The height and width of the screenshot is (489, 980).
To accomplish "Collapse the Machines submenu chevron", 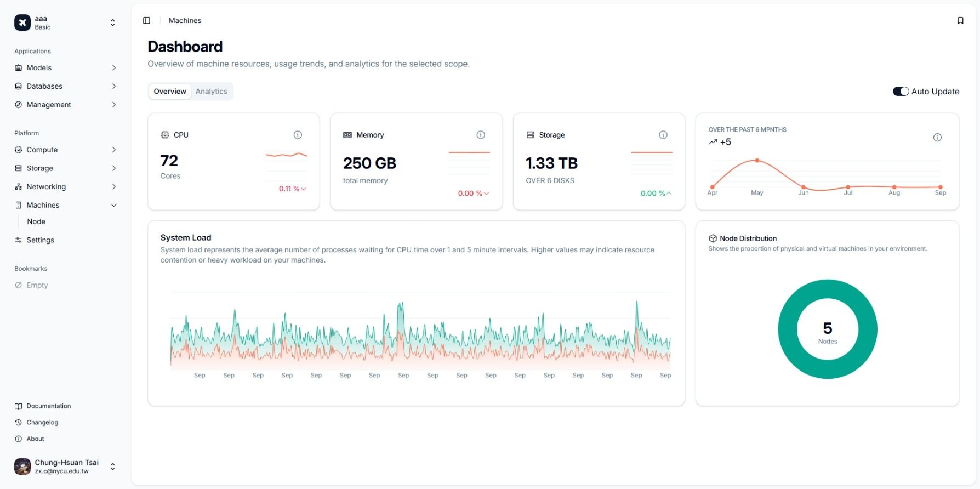I will point(114,205).
